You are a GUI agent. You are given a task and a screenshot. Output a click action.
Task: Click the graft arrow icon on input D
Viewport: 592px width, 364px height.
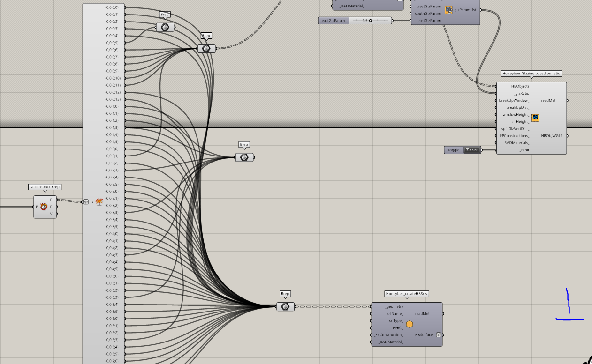[x=86, y=202]
